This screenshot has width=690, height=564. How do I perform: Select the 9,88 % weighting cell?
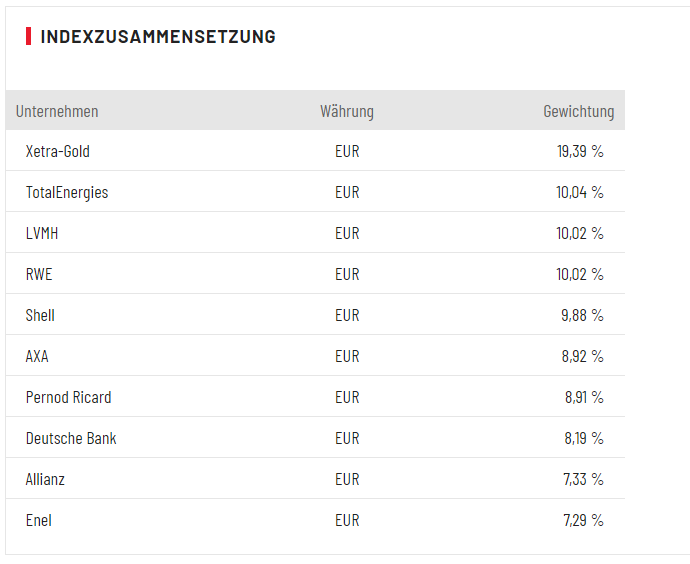(x=582, y=316)
